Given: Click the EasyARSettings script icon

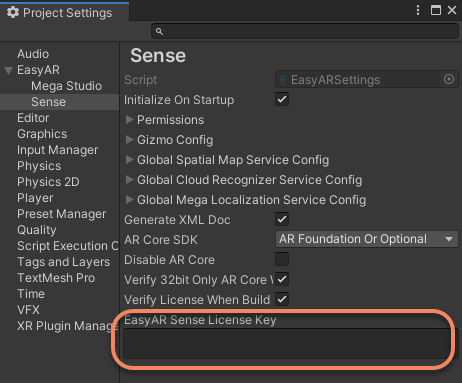Looking at the screenshot, I should [x=284, y=80].
